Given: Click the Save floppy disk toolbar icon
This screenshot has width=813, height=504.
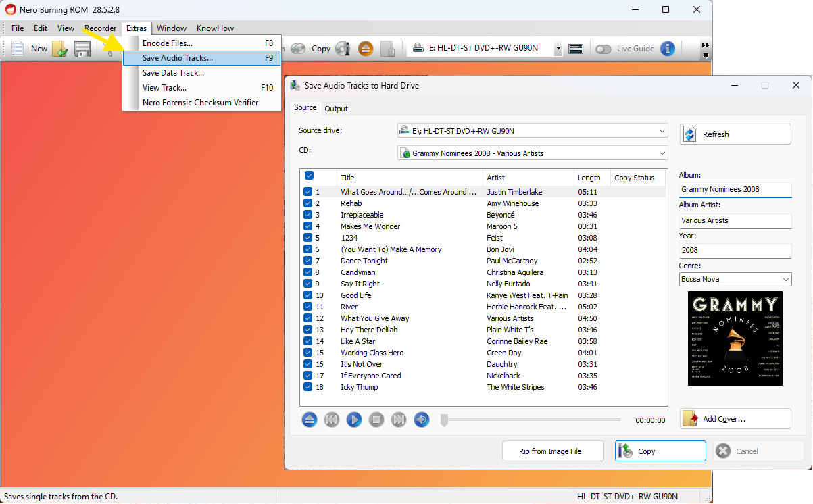Looking at the screenshot, I should tap(82, 49).
